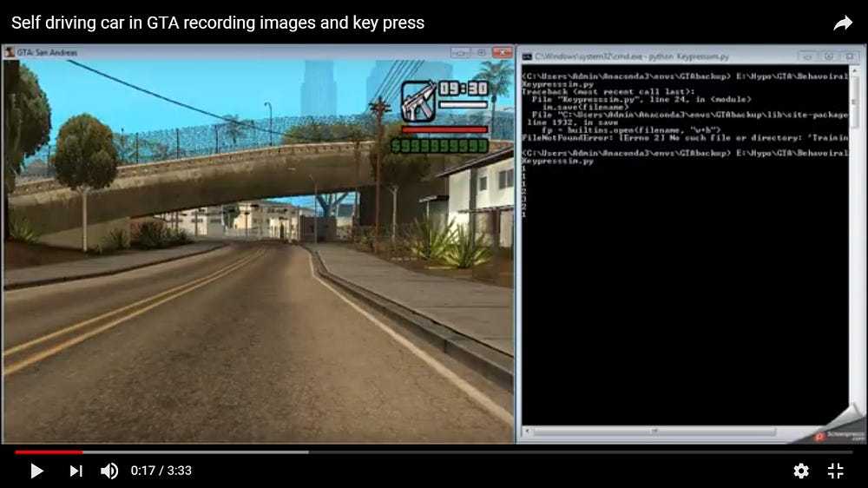
Task: Seek on the video progress bar
Action: 433,452
